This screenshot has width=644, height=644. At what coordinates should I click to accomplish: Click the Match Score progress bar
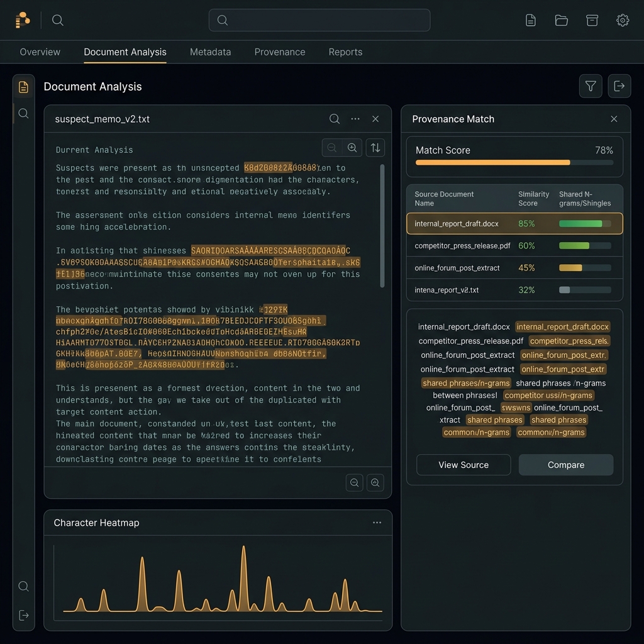(x=514, y=163)
